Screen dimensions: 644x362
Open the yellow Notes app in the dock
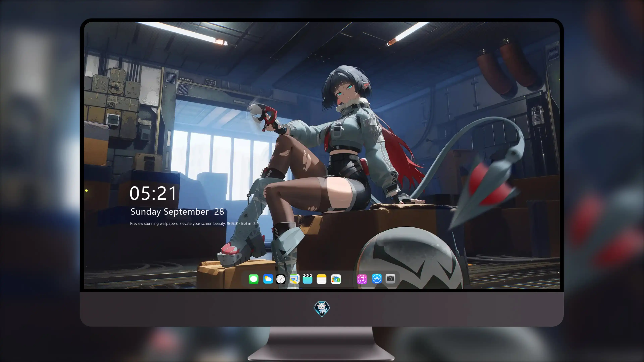pos(321,279)
